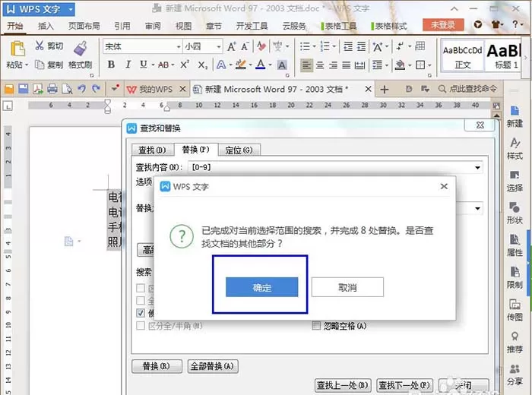This screenshot has height=395, width=532.
Task: Apply font color red A swatch
Action: pyautogui.click(x=260, y=65)
